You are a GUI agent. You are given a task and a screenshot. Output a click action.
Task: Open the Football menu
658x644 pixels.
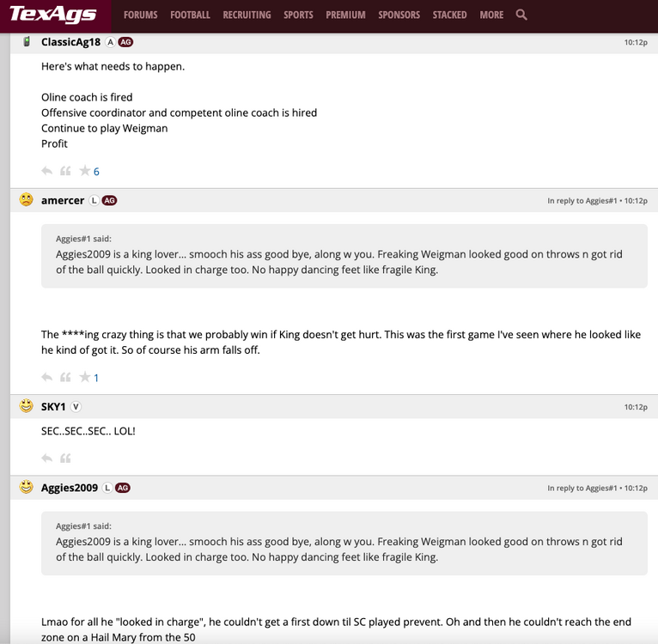pyautogui.click(x=190, y=15)
